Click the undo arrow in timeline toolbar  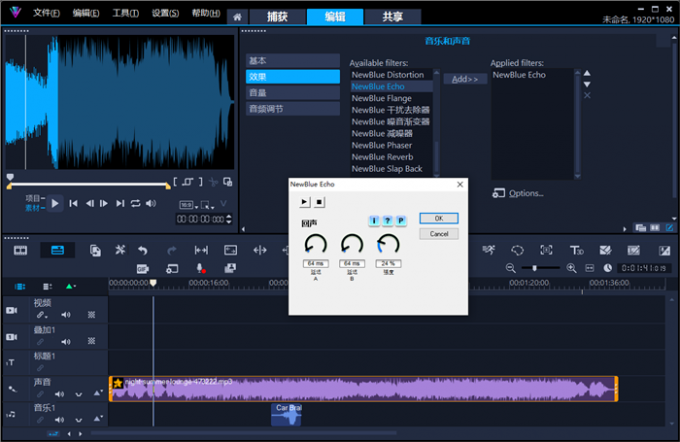pyautogui.click(x=143, y=250)
